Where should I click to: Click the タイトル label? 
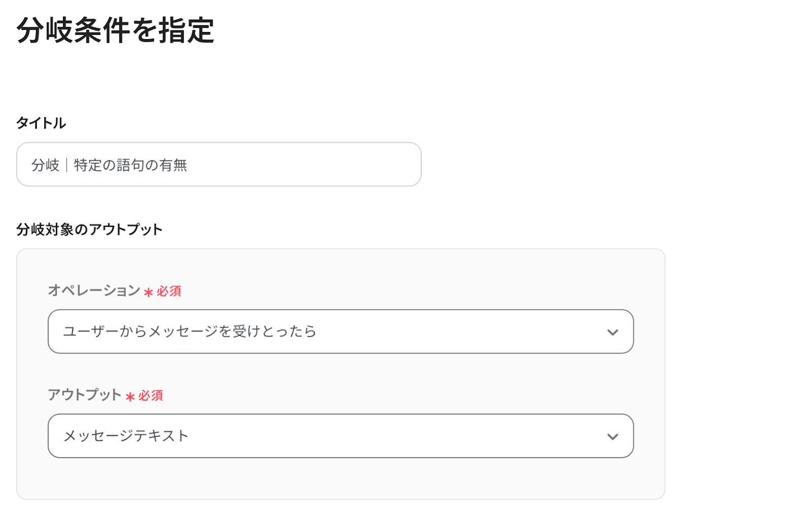pyautogui.click(x=41, y=123)
